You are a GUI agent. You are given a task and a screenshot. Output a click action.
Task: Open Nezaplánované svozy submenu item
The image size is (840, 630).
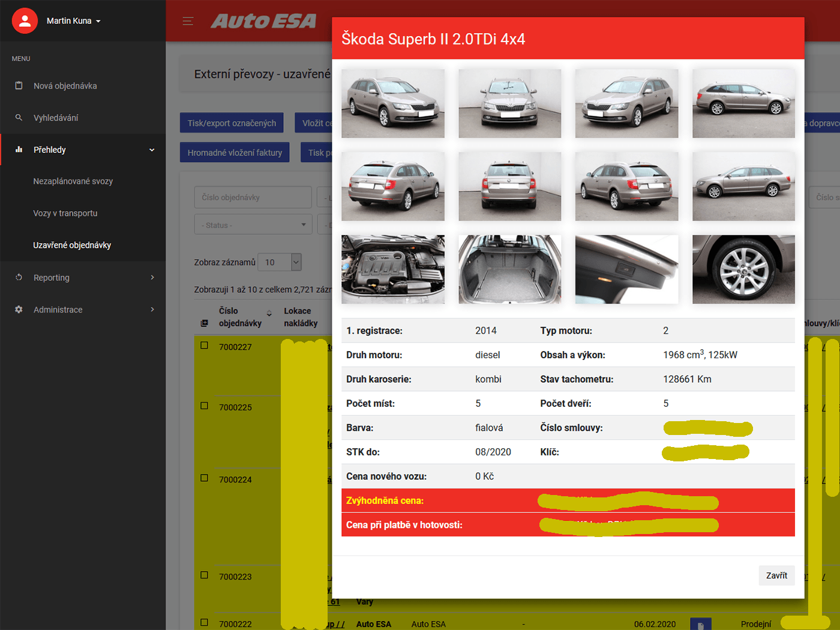73,181
